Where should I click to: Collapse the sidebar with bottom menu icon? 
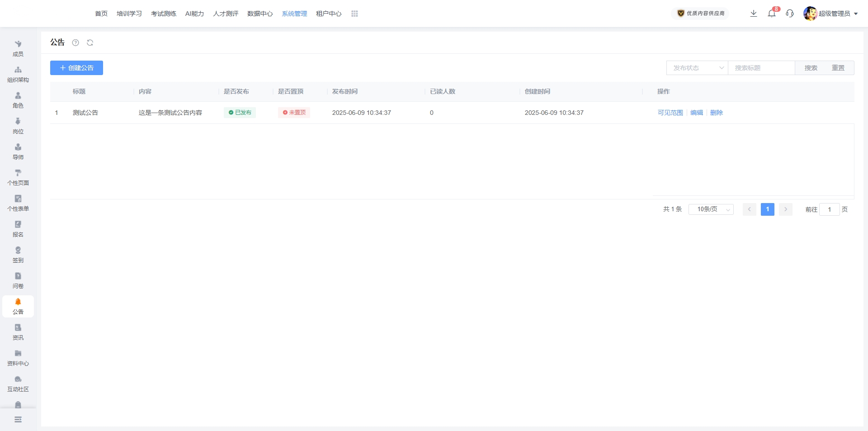coord(18,420)
